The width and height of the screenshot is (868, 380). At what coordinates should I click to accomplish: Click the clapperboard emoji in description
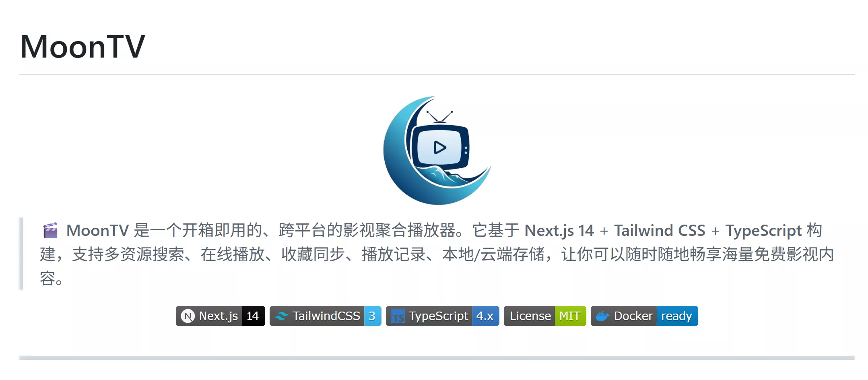click(50, 231)
